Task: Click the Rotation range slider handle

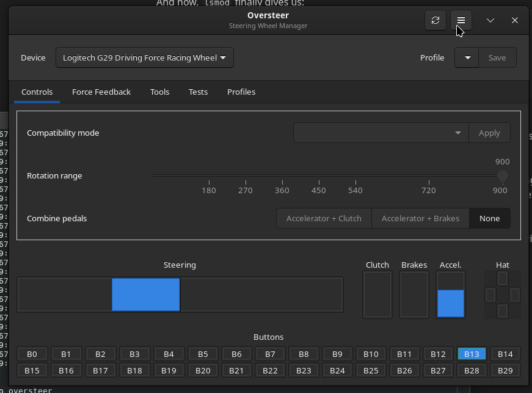Action: click(502, 176)
